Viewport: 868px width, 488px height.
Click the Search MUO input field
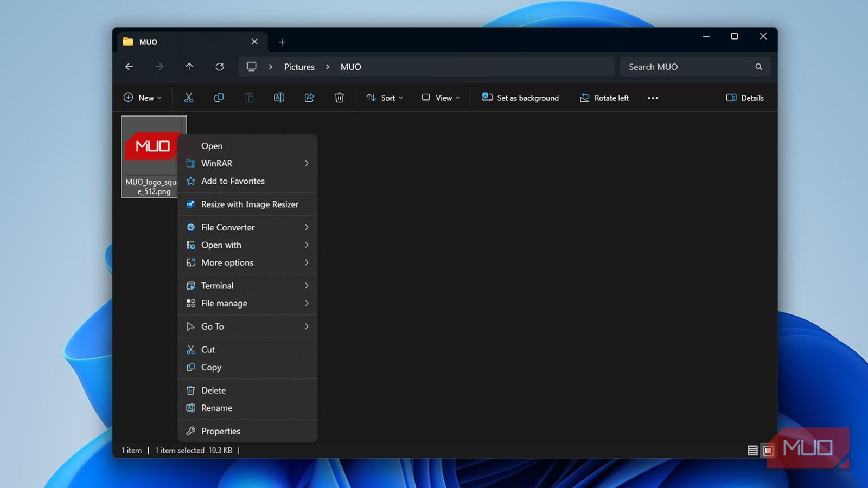pyautogui.click(x=686, y=67)
